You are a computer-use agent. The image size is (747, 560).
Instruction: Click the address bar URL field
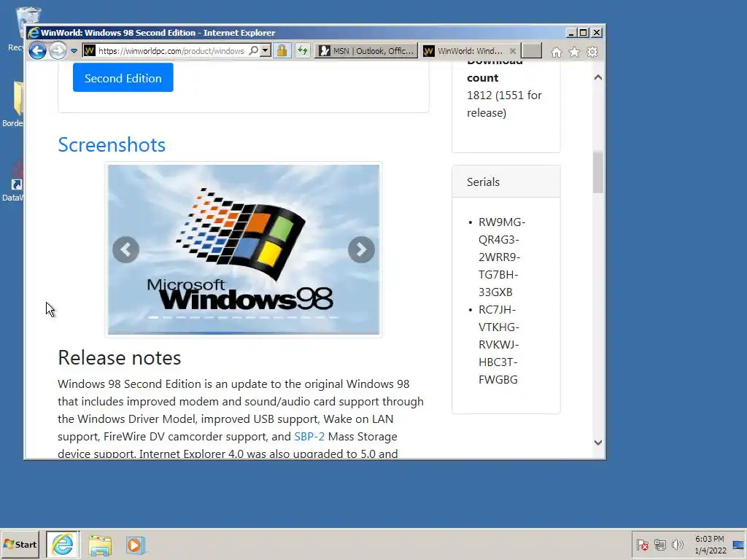click(x=172, y=51)
